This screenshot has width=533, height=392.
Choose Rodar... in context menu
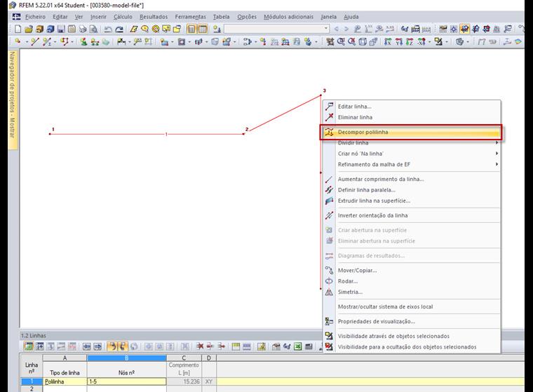(412, 281)
